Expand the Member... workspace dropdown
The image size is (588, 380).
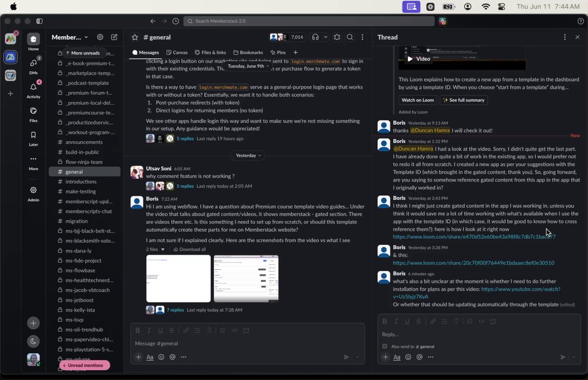coord(70,37)
